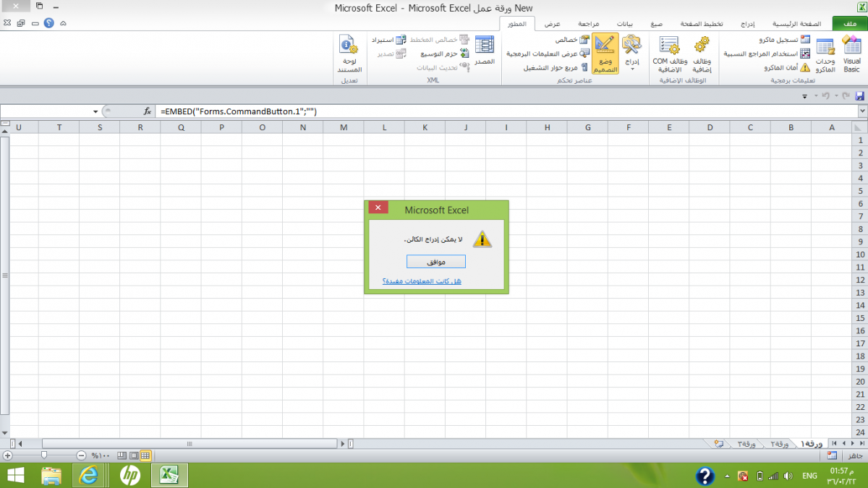The height and width of the screenshot is (488, 868).
Task: Click the horizontal scrollbar thumb
Action: point(190,443)
